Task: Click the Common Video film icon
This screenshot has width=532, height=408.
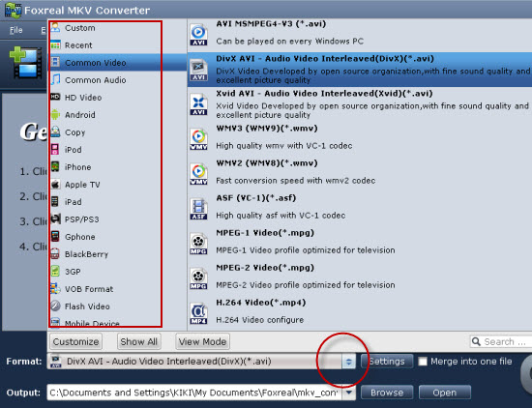Action: click(x=55, y=62)
